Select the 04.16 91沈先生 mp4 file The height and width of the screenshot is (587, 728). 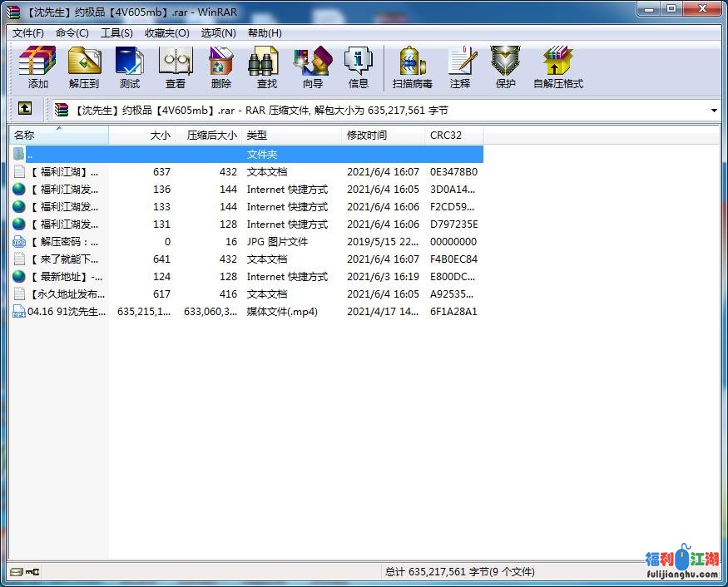(67, 312)
